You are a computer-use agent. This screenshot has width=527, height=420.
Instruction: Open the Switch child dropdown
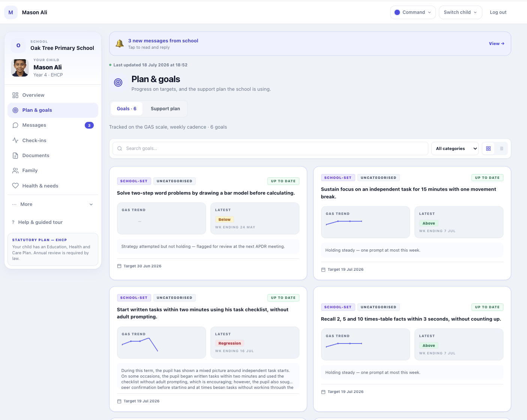pos(460,12)
